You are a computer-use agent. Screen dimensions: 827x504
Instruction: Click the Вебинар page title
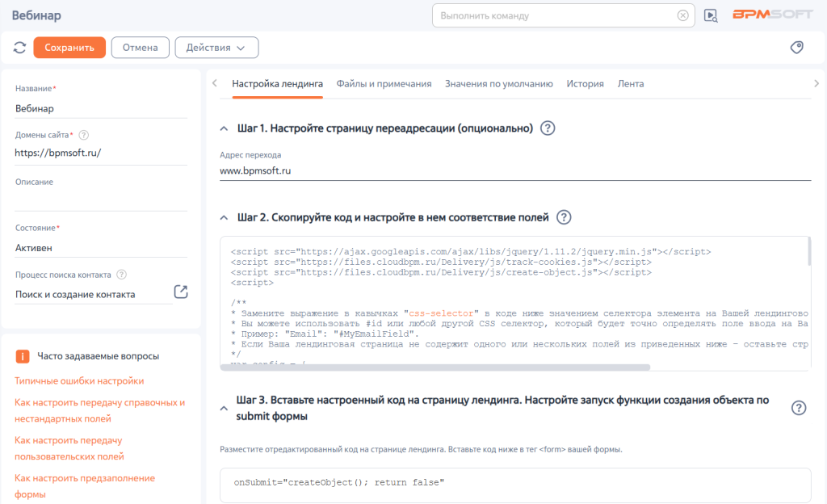pos(36,15)
